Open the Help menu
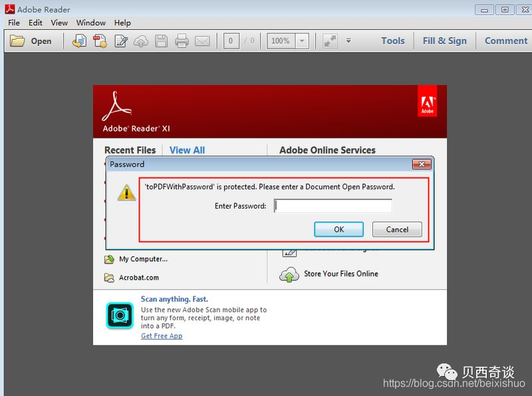Image resolution: width=532 pixels, height=396 pixels. (x=122, y=23)
